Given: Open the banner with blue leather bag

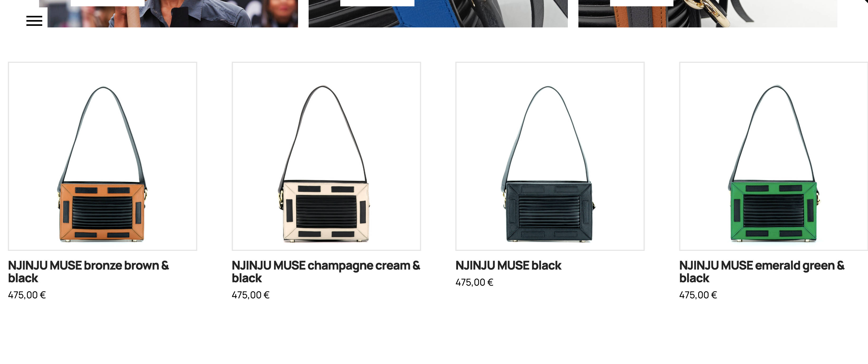Looking at the screenshot, I should click(x=438, y=13).
